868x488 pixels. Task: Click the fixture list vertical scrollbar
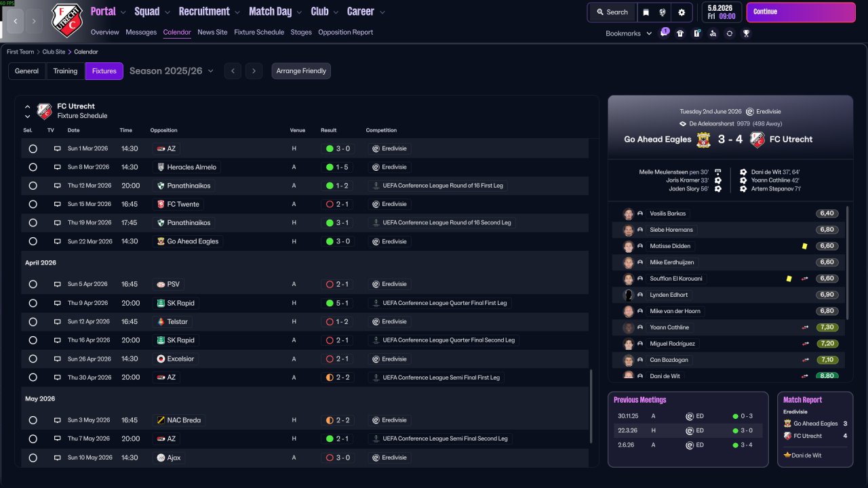click(x=591, y=407)
